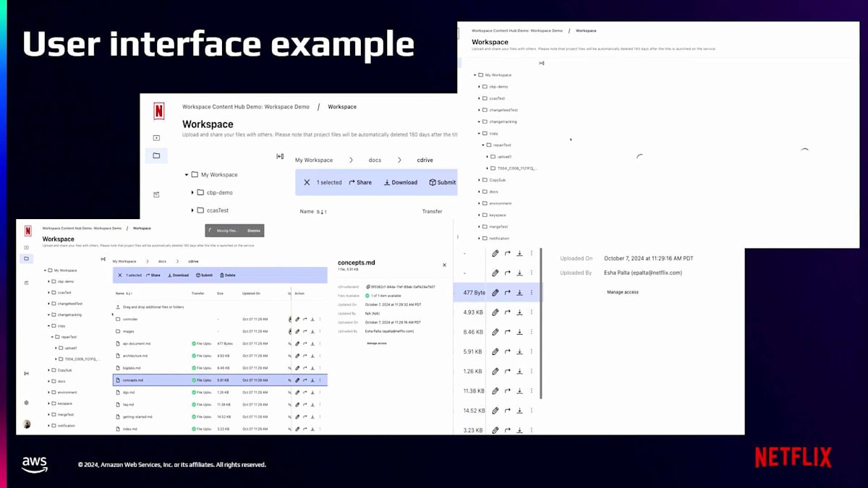Click the video icon in the large cropped screenshot's sidebar
The image size is (868, 488).
(x=156, y=138)
